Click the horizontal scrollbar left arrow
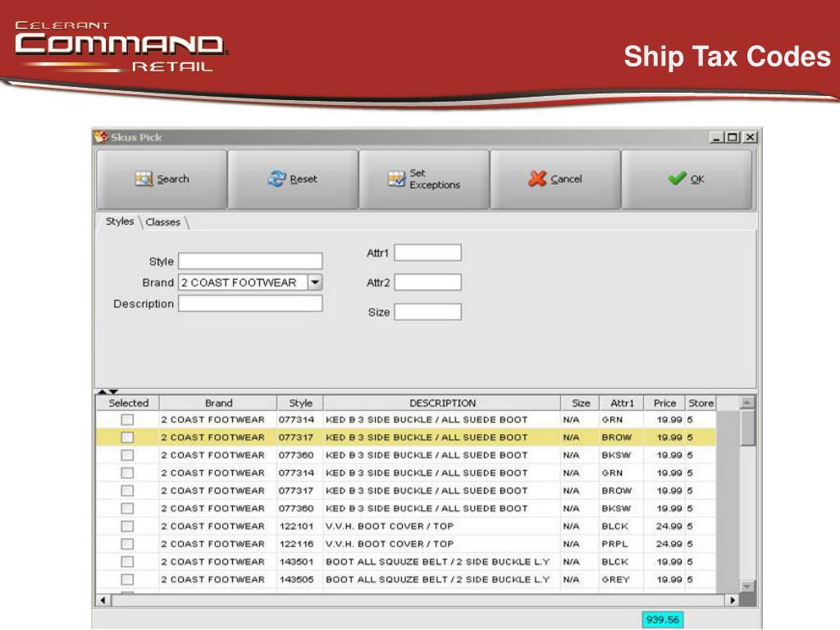 pyautogui.click(x=103, y=600)
